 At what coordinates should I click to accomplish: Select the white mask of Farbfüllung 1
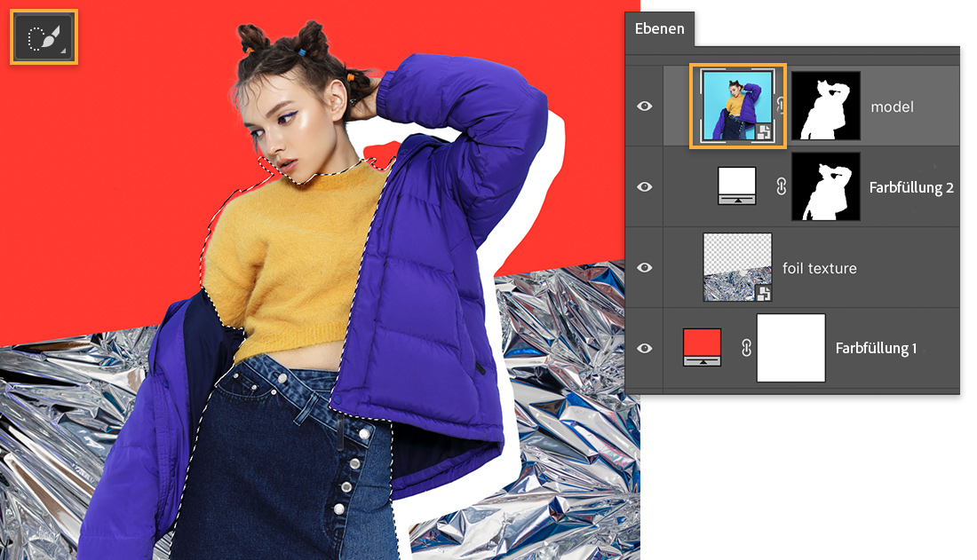[790, 348]
